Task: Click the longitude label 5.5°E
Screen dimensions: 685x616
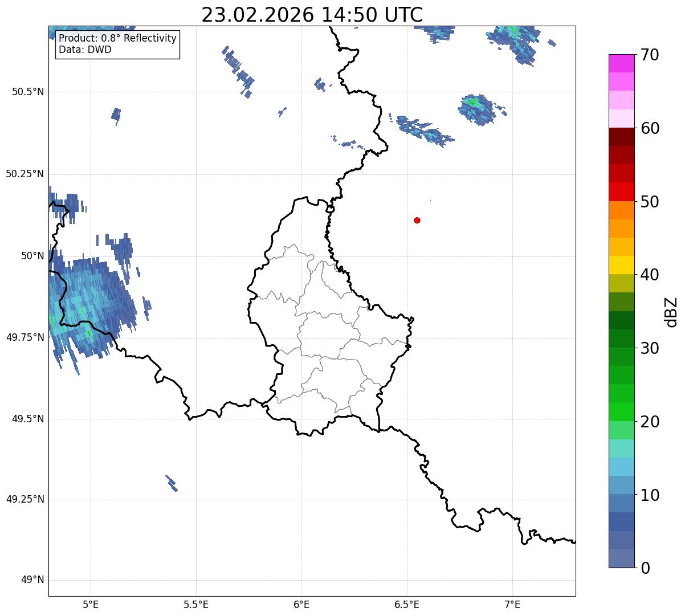Action: point(196,605)
